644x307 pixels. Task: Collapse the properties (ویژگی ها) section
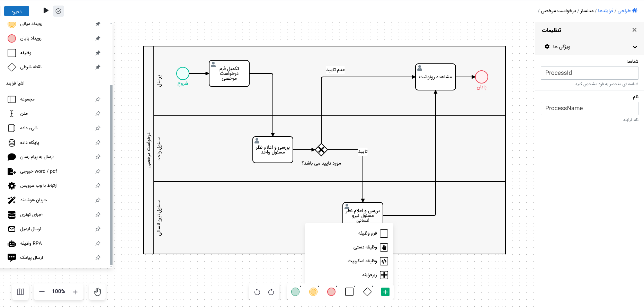pyautogui.click(x=635, y=47)
